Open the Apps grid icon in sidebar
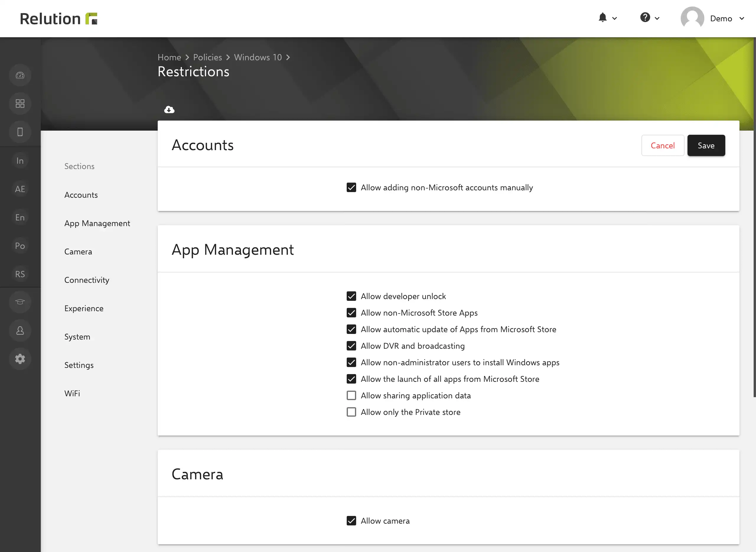The image size is (756, 552). (20, 104)
